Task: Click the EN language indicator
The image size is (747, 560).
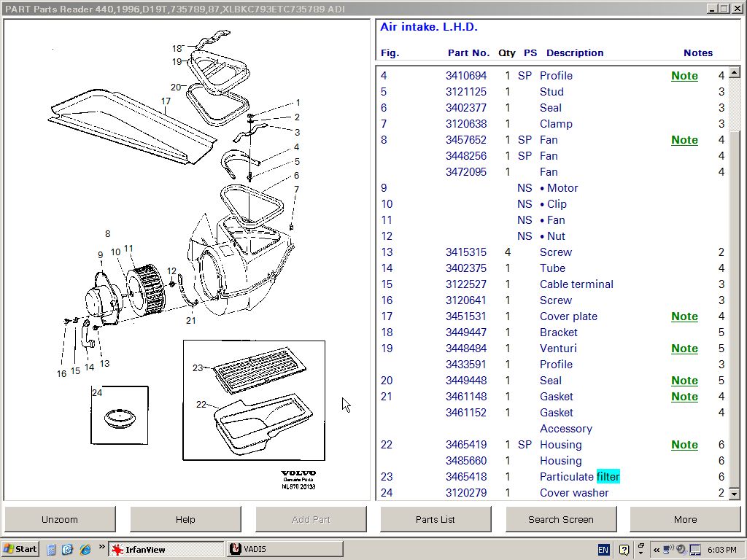Action: (x=603, y=549)
